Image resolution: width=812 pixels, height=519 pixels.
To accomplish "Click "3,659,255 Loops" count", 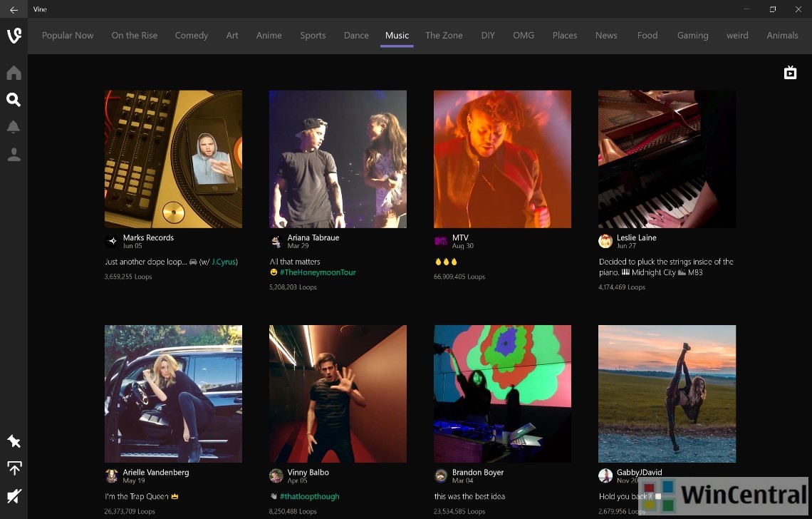I will pos(128,277).
